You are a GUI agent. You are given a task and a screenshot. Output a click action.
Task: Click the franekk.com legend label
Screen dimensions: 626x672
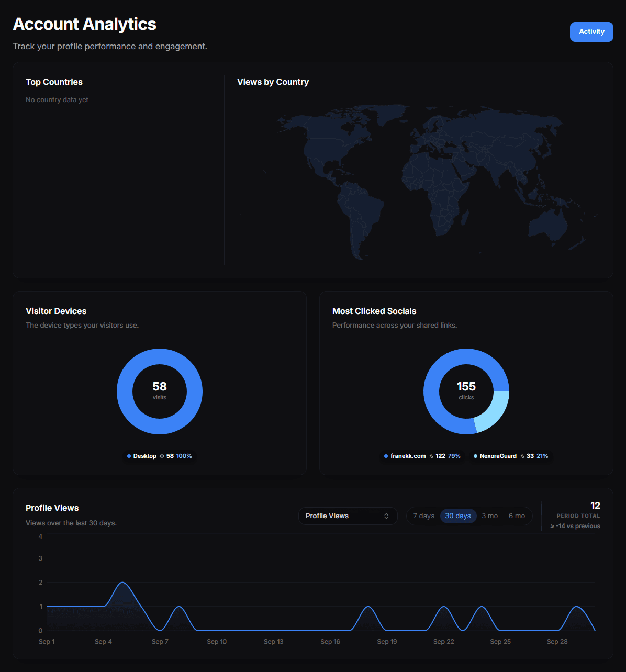(x=408, y=456)
